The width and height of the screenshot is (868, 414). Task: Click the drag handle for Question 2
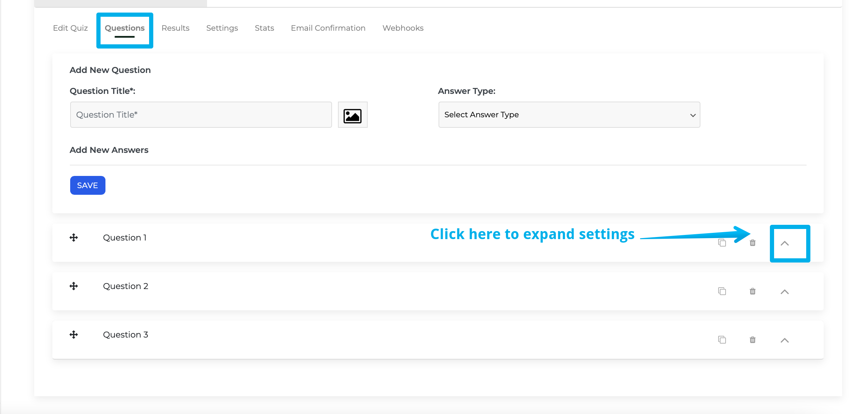(x=74, y=286)
